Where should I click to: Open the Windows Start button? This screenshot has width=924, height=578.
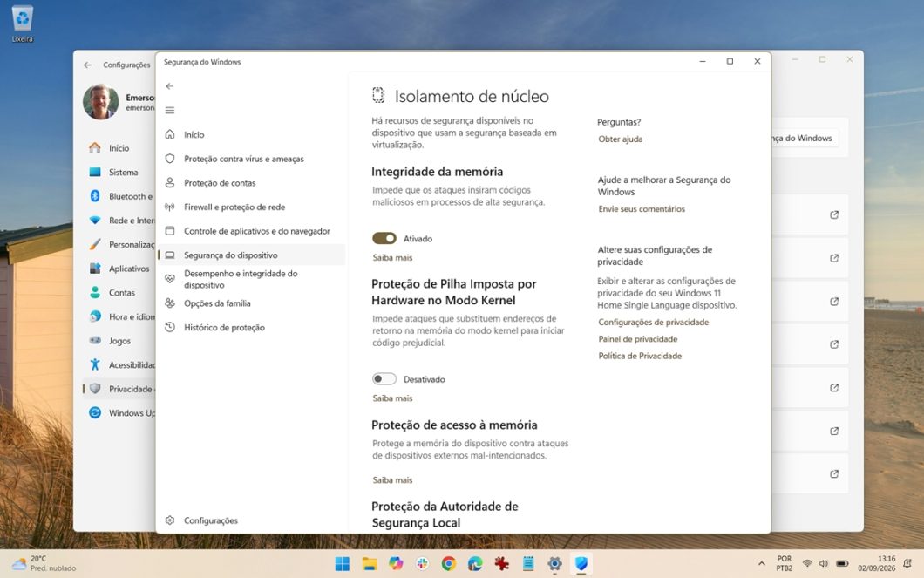tap(343, 564)
